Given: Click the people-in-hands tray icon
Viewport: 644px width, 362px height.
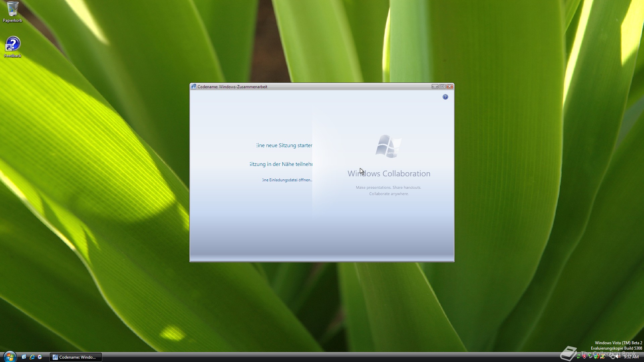Looking at the screenshot, I should click(x=603, y=357).
